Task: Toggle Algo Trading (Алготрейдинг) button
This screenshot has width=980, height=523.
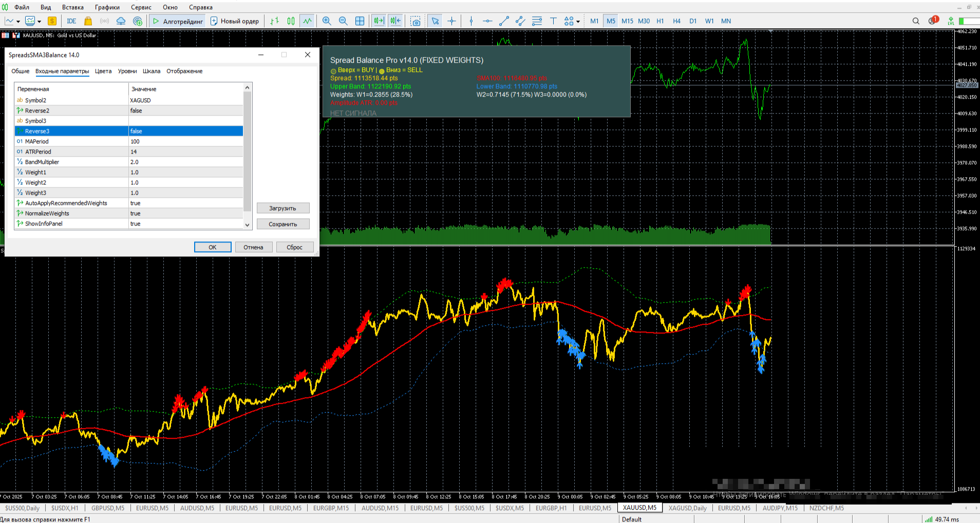Action: coord(178,21)
